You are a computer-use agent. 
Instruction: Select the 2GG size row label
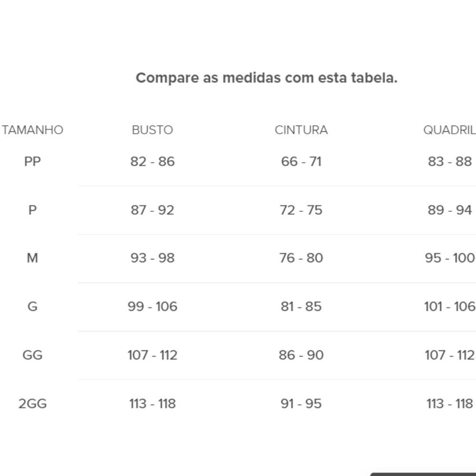pyautogui.click(x=32, y=404)
